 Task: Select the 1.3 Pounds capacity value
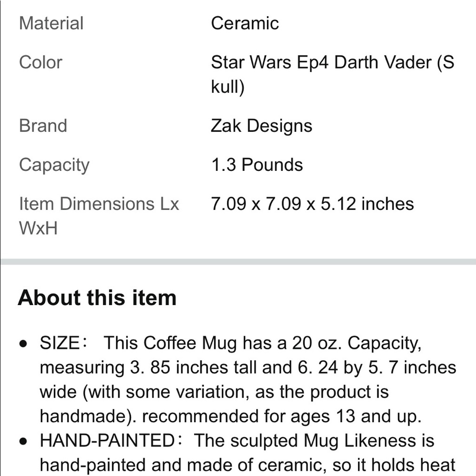point(257,165)
